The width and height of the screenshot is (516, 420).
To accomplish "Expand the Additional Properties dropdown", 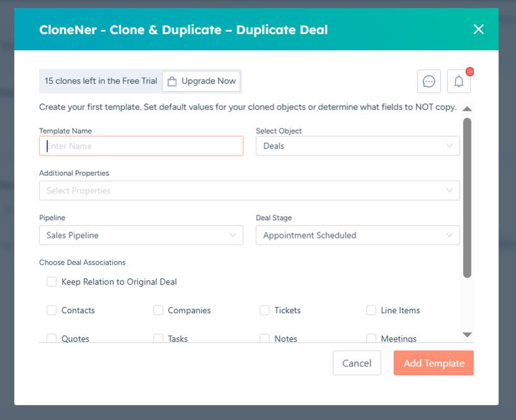I will coord(249,191).
